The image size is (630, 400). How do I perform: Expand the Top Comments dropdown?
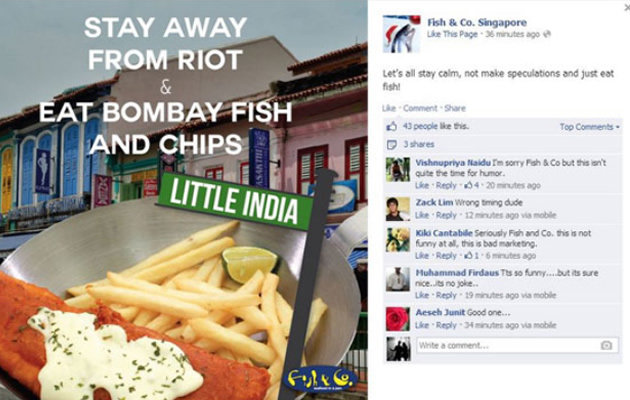point(590,127)
